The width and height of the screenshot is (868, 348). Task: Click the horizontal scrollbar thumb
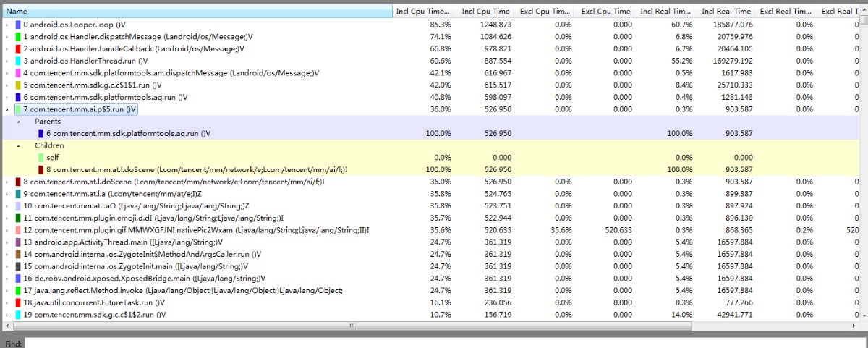[x=352, y=326]
